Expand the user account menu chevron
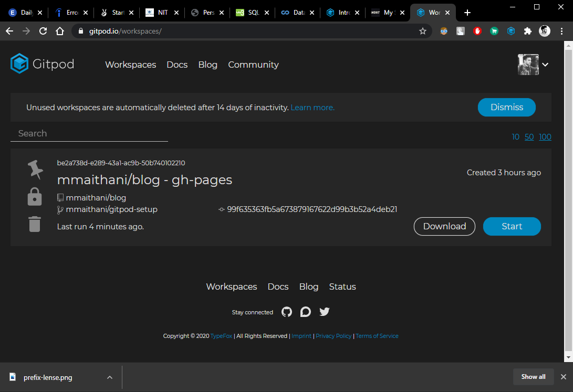This screenshot has height=392, width=573. click(545, 65)
